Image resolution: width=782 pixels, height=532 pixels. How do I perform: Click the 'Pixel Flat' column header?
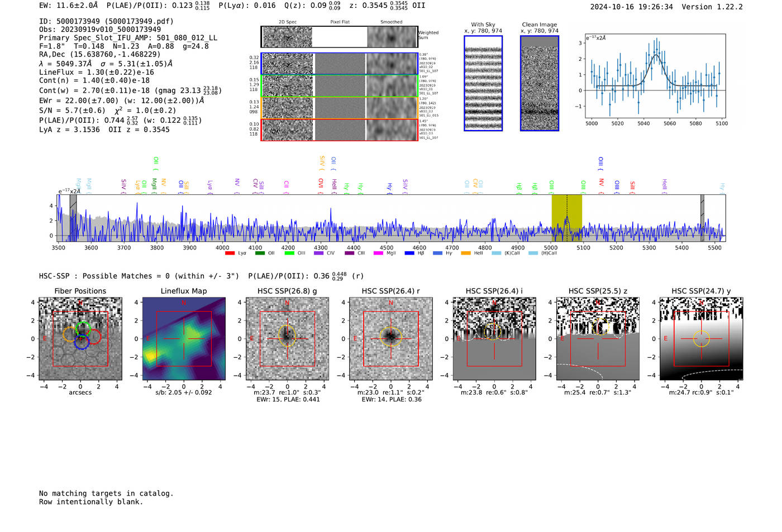point(340,22)
